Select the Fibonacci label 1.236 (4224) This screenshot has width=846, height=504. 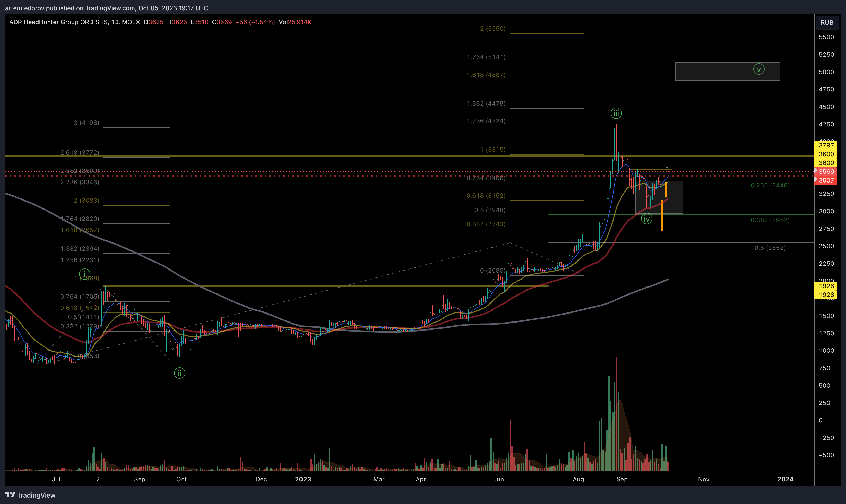pyautogui.click(x=486, y=121)
